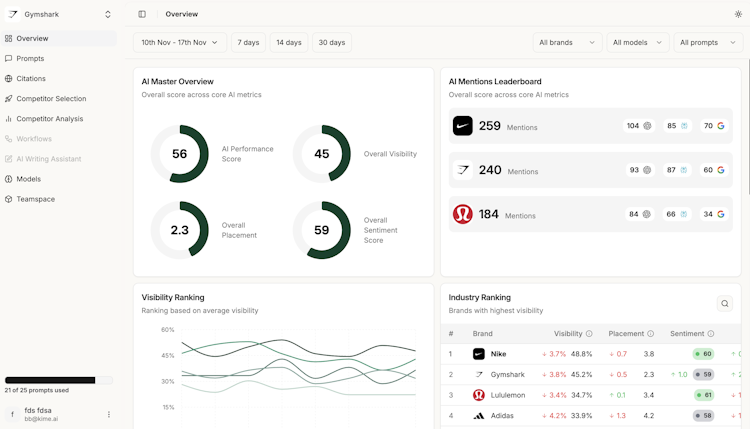Click the Models icon in sidebar
Viewport: 750px width, 429px height.
(9, 179)
